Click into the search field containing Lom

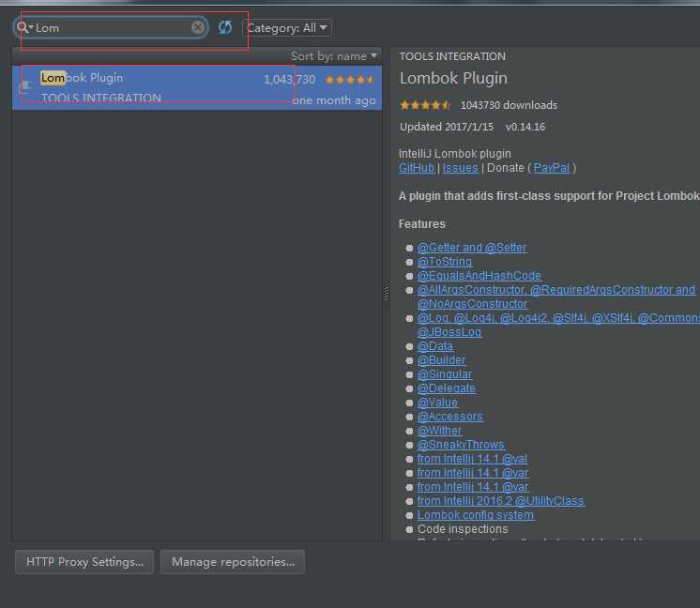click(x=112, y=27)
